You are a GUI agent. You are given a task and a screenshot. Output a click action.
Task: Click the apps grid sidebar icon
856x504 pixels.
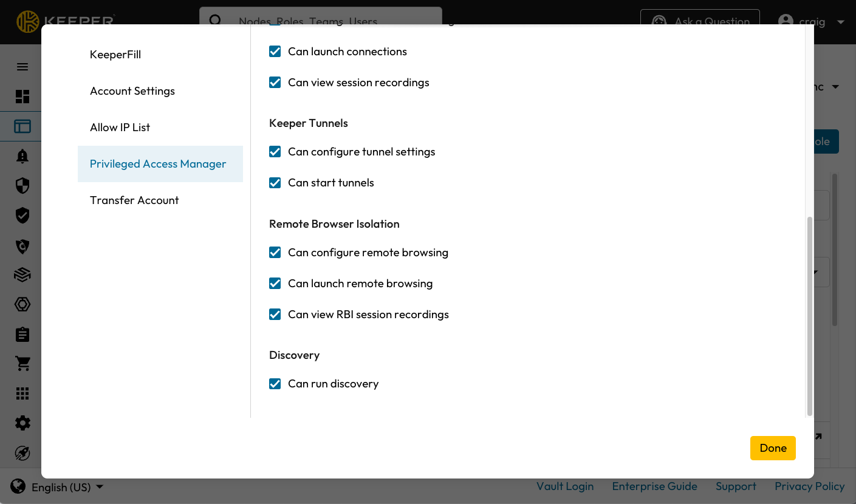[22, 393]
